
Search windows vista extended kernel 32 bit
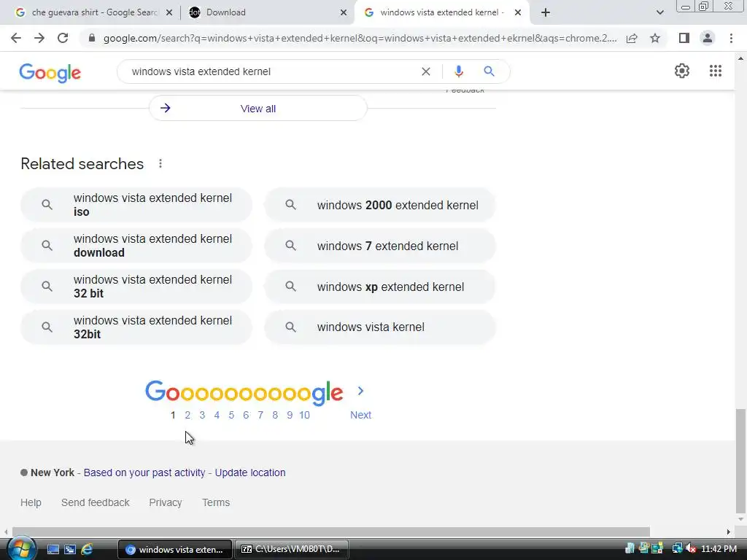point(136,287)
